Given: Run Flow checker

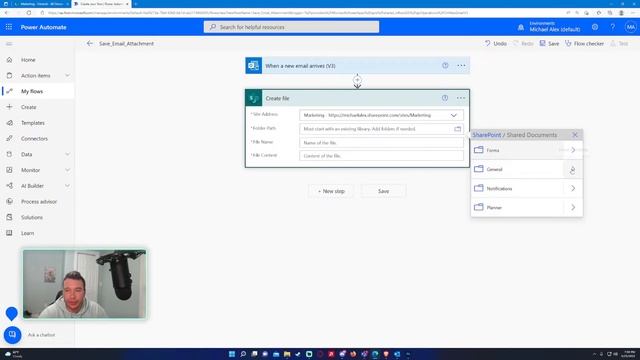Looking at the screenshot, I should point(584,43).
